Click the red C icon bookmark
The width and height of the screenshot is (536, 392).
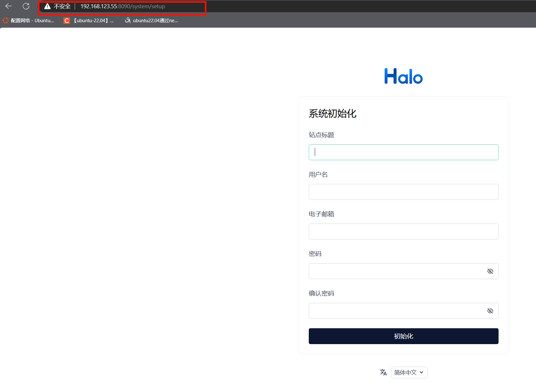66,21
